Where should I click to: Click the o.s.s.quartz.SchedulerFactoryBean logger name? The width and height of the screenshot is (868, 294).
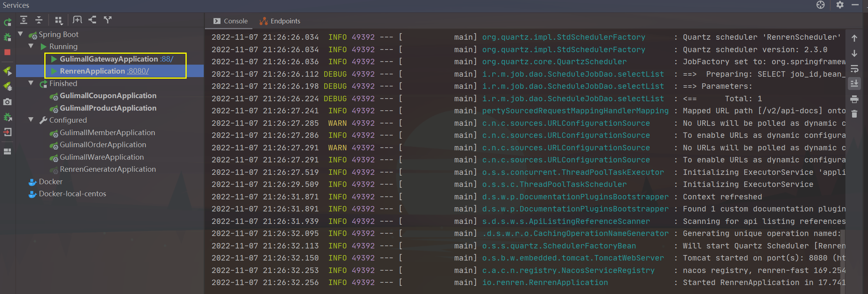tap(559, 246)
